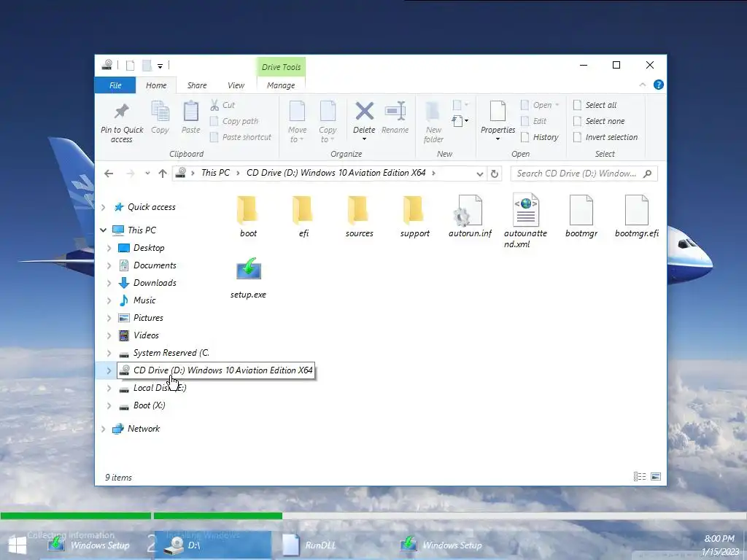
Task: Switch to the Share ribbon tab
Action: (197, 85)
